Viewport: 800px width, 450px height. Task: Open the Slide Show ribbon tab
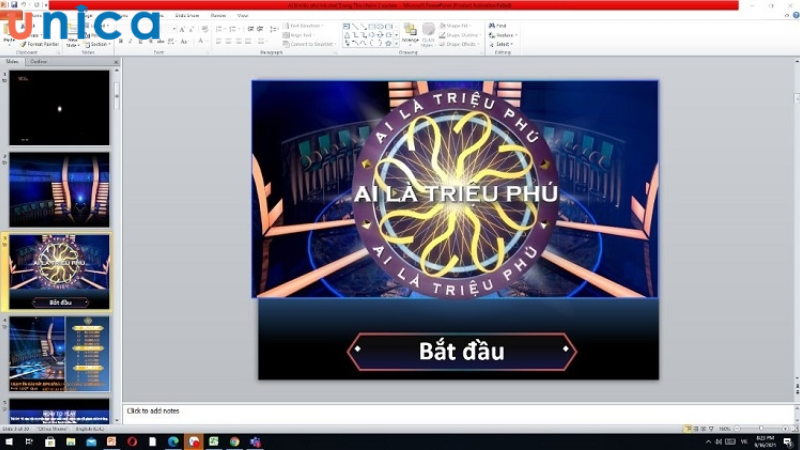(x=188, y=16)
